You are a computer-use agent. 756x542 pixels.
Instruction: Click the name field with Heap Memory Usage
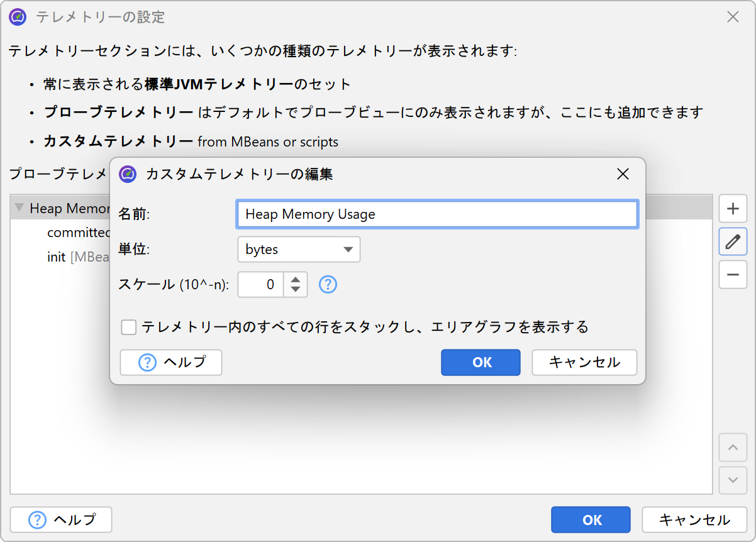tap(437, 214)
